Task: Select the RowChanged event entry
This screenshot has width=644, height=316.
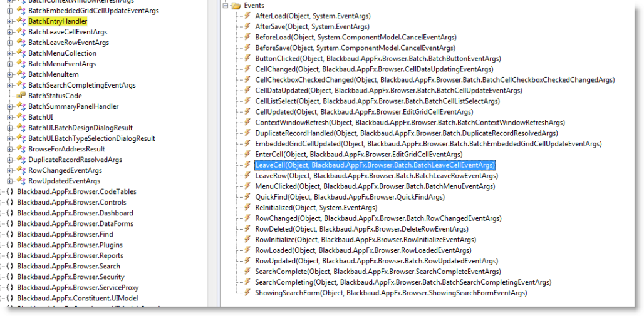Action: pos(378,218)
